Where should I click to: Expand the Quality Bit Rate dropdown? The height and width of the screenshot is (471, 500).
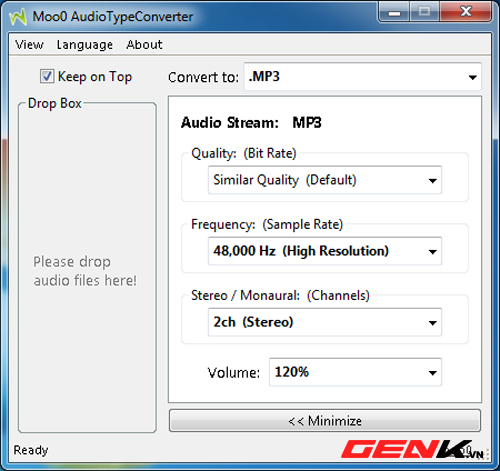point(325,180)
